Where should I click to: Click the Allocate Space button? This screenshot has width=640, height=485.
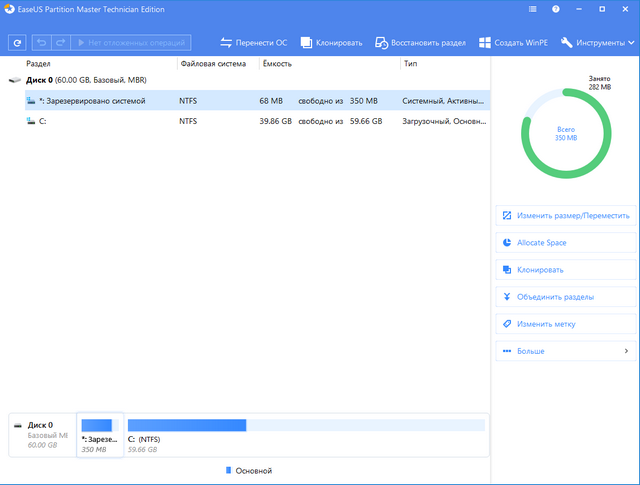pos(566,243)
